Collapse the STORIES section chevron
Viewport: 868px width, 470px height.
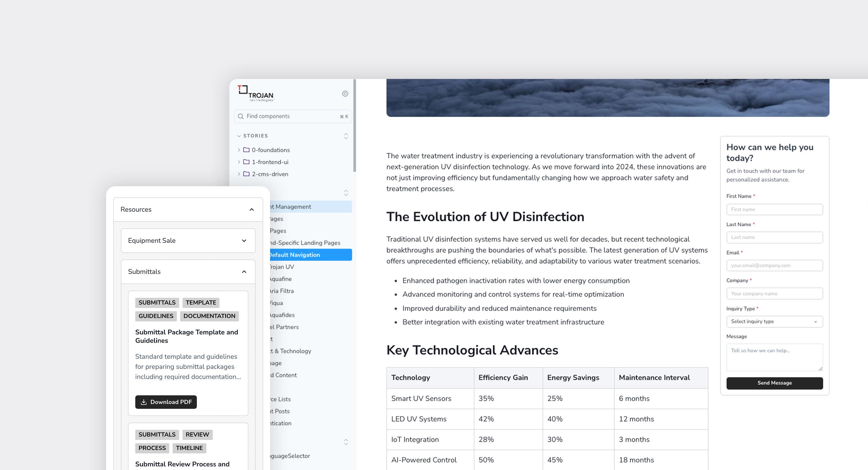click(x=239, y=136)
